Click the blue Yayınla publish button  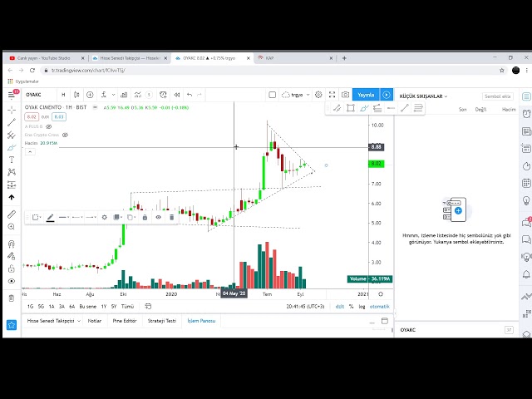[366, 95]
